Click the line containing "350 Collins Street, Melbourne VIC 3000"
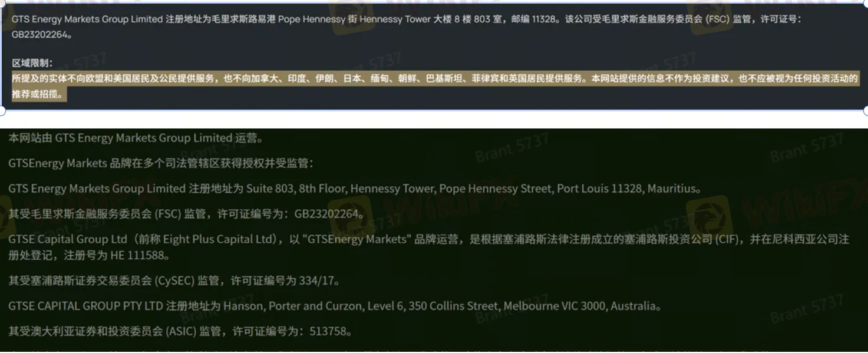868x353 pixels. tap(335, 306)
